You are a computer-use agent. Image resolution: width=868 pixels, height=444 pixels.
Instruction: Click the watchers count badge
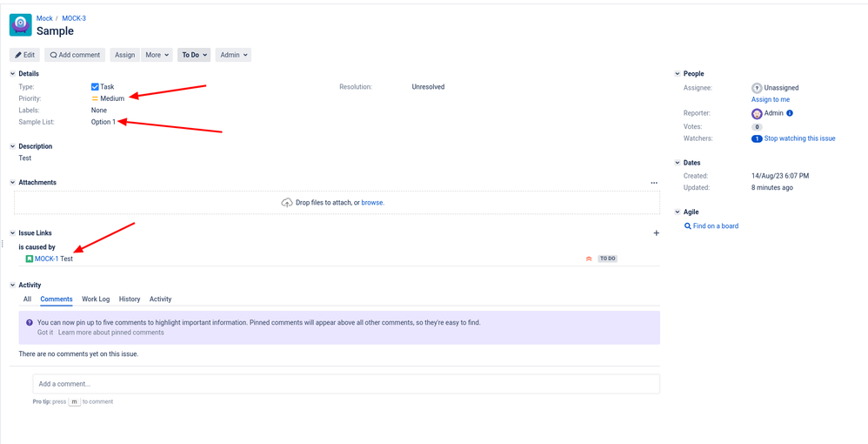click(x=757, y=139)
